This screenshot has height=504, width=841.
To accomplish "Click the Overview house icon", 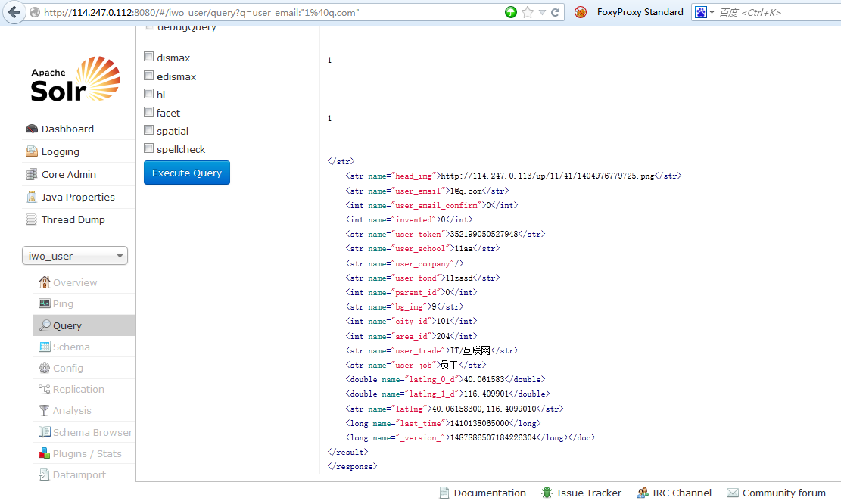I will point(45,282).
